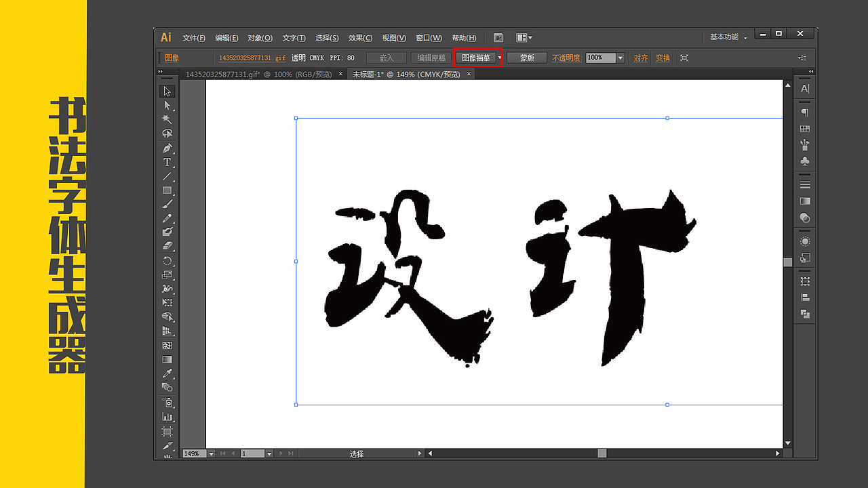Open the 对齐 link in control bar
868x488 pixels.
point(641,58)
